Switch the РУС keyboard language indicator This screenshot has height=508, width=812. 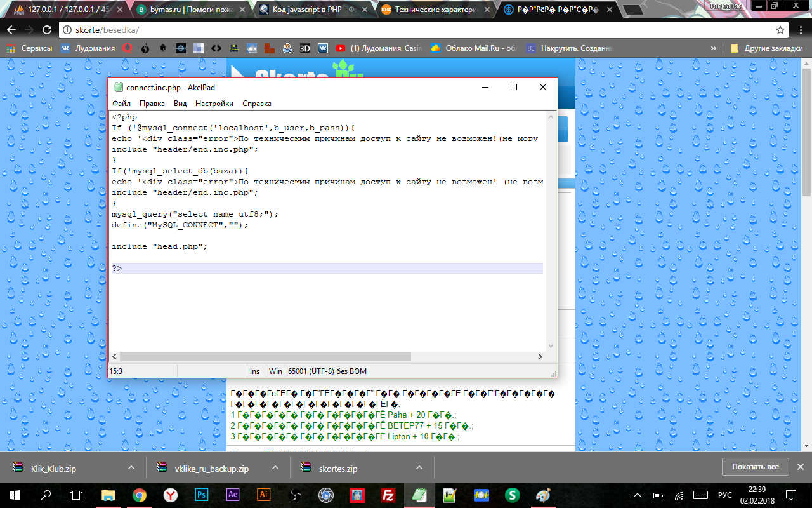point(725,495)
